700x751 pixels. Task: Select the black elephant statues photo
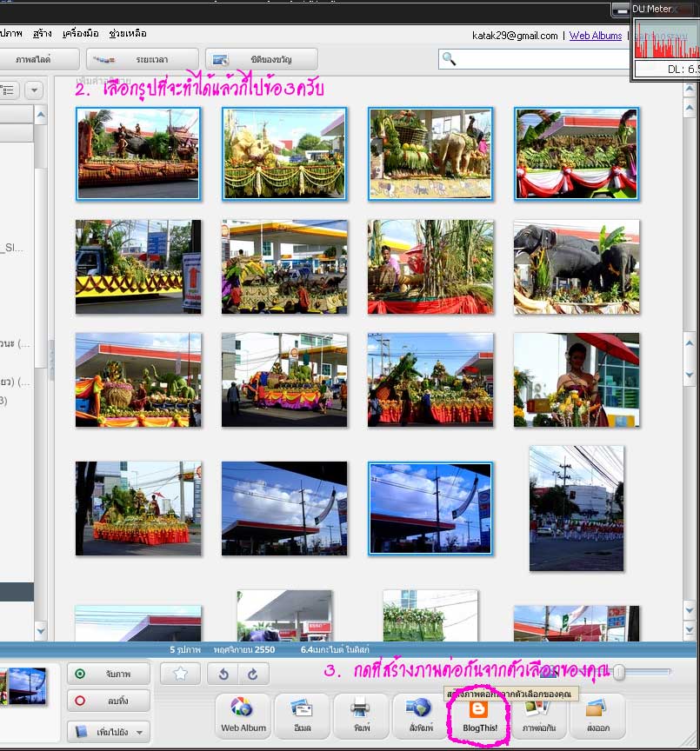click(x=577, y=267)
